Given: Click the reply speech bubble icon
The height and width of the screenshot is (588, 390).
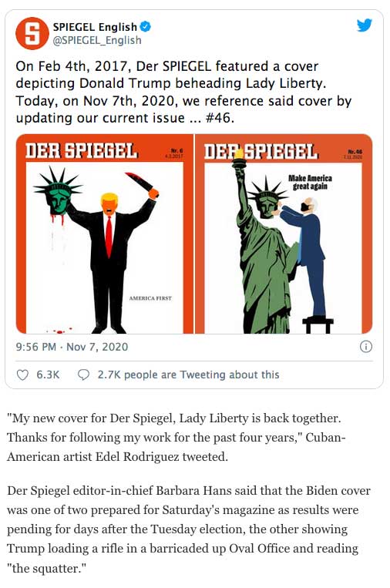Looking at the screenshot, I should (83, 375).
